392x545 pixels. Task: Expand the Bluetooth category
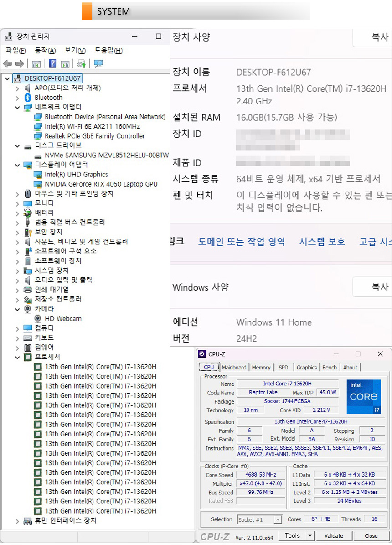(17, 98)
